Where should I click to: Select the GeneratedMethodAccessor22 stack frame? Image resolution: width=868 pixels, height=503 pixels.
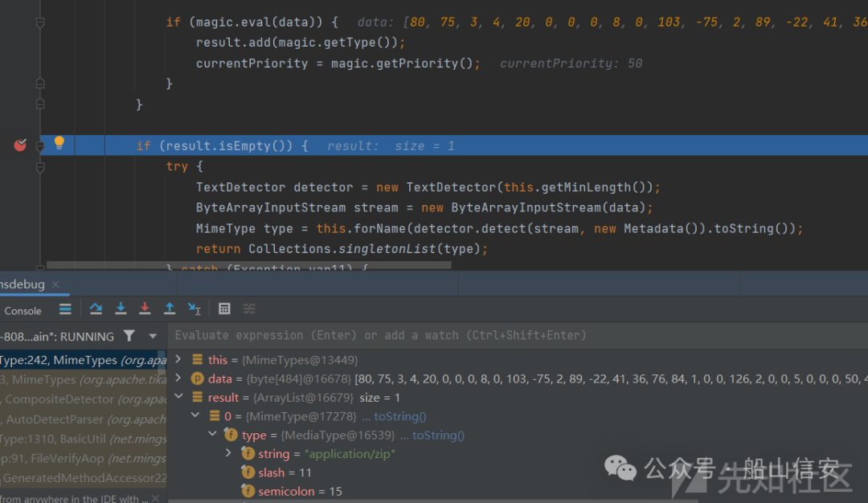coord(83,477)
